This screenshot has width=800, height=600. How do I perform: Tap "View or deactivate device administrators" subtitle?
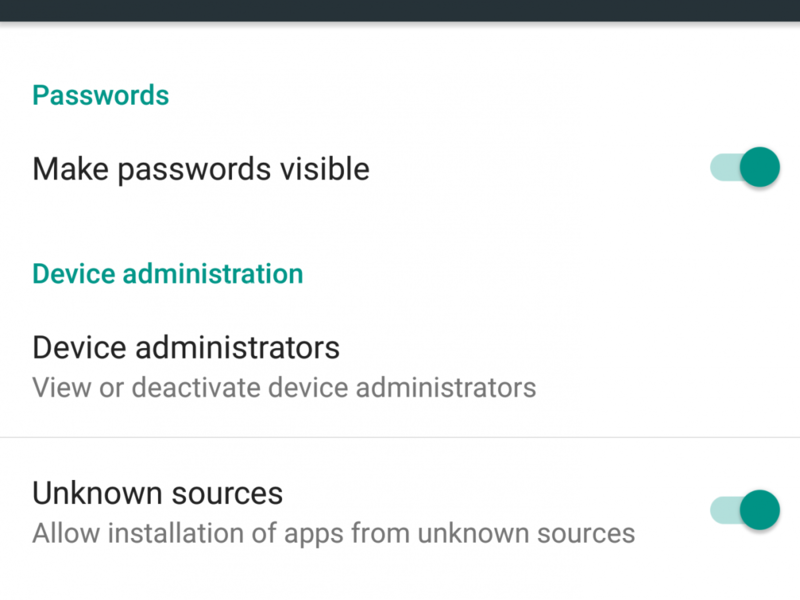click(x=284, y=387)
